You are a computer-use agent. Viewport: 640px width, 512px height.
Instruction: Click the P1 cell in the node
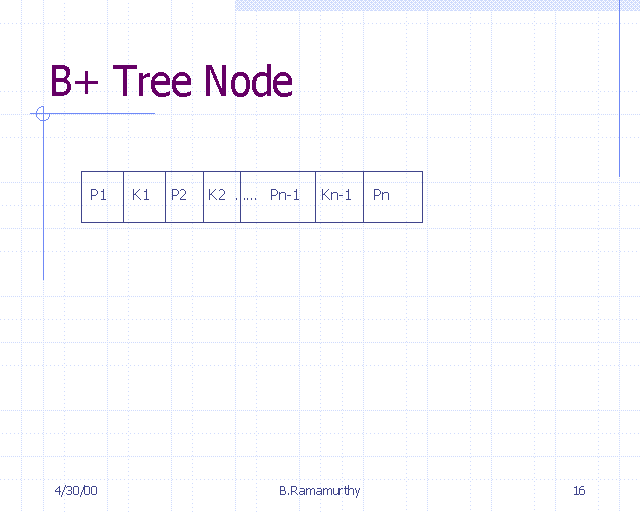click(101, 196)
